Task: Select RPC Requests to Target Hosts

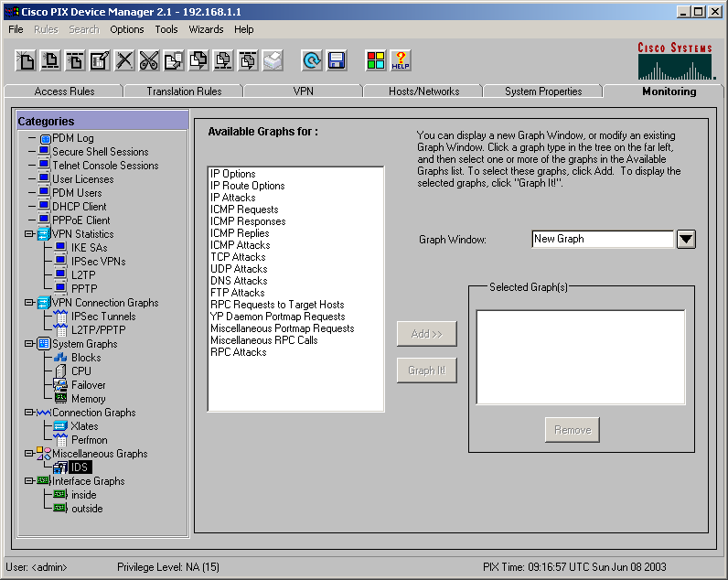Action: 277,305
